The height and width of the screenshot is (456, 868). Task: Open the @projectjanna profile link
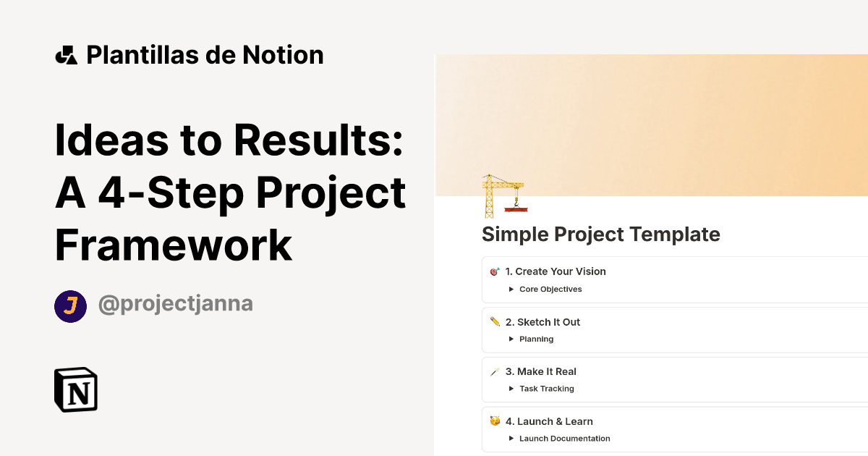[x=176, y=303]
